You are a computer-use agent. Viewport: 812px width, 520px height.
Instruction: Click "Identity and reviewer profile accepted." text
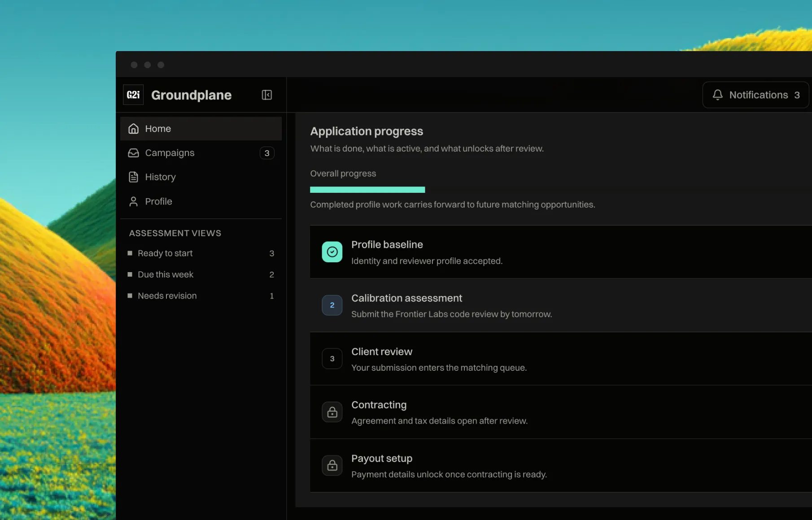coord(427,261)
